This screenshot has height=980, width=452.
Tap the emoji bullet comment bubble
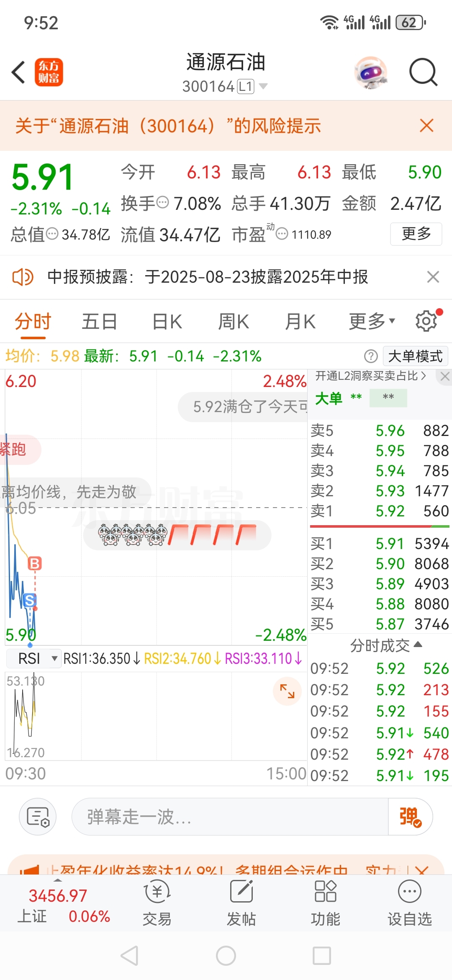tap(177, 535)
